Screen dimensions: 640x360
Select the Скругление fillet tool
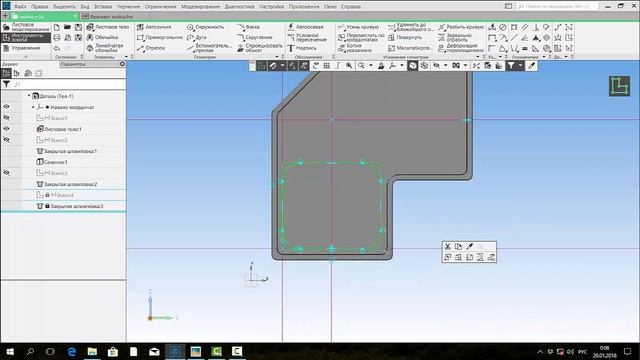(x=255, y=38)
